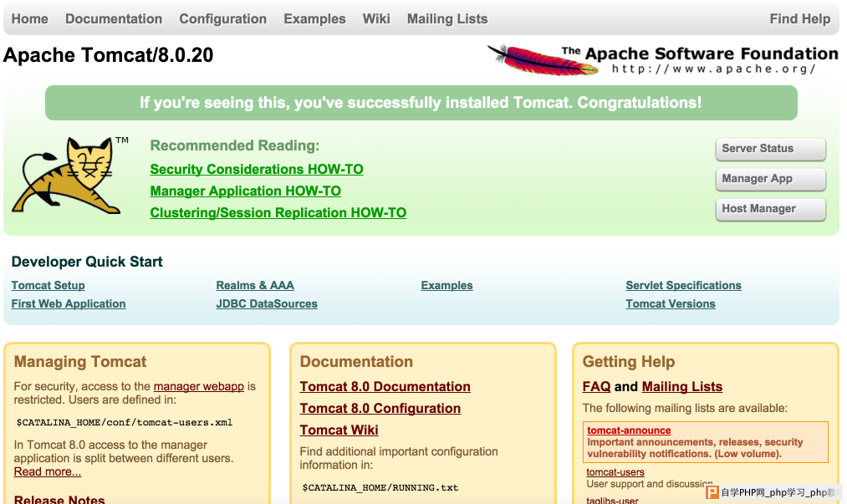Viewport: 847px width, 504px height.
Task: Click the Tomcat cat logo image
Action: (x=70, y=176)
